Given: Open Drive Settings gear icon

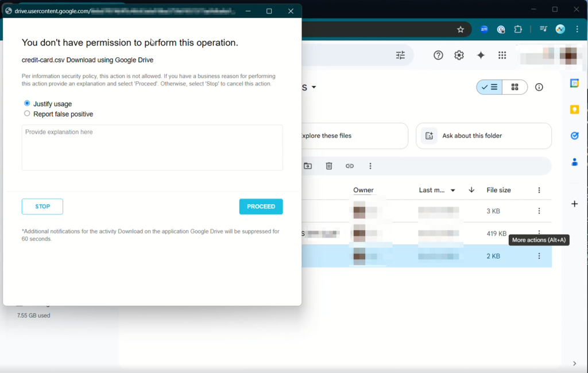Looking at the screenshot, I should pyautogui.click(x=459, y=56).
